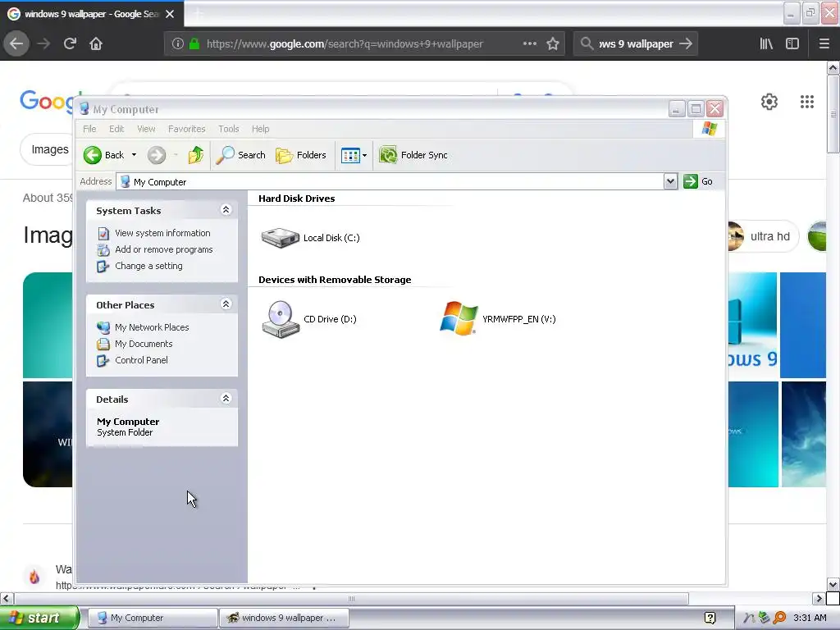Screen dimensions: 840x630
Task: Open browser Library icon
Action: 766,43
